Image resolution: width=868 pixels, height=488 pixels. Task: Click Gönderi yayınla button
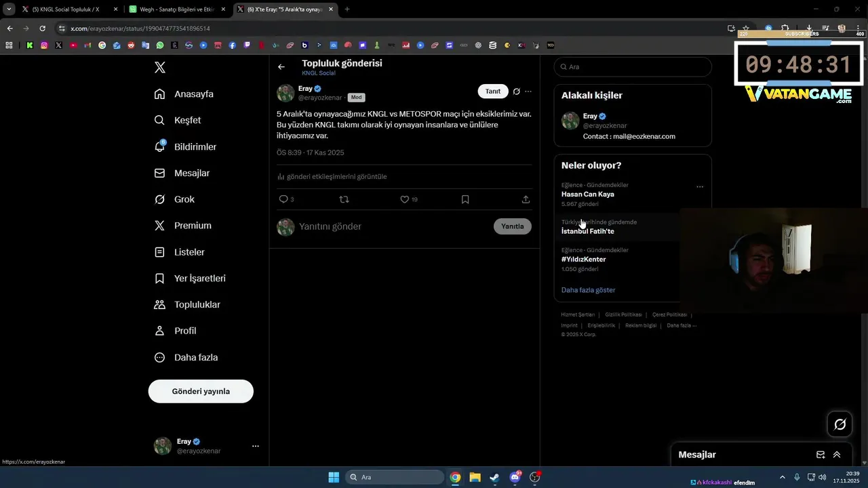(201, 391)
